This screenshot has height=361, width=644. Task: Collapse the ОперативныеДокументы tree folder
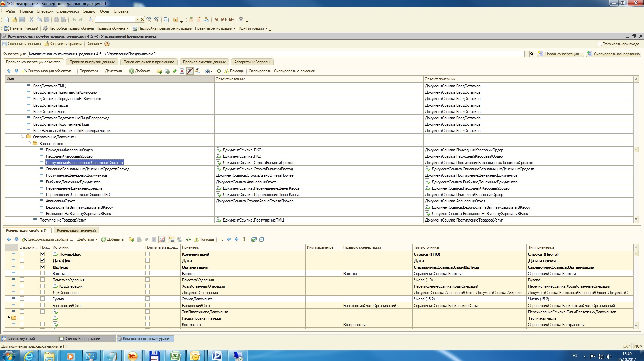(23, 136)
